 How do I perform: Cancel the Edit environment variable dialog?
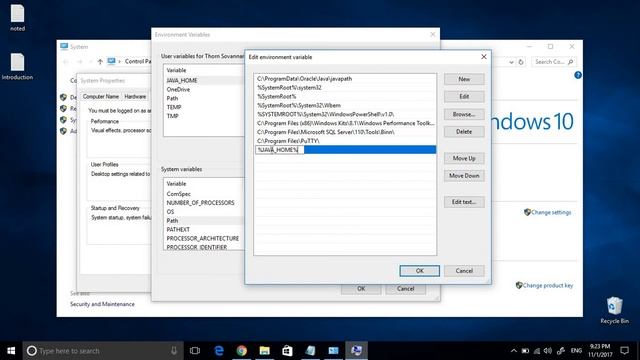click(x=464, y=271)
